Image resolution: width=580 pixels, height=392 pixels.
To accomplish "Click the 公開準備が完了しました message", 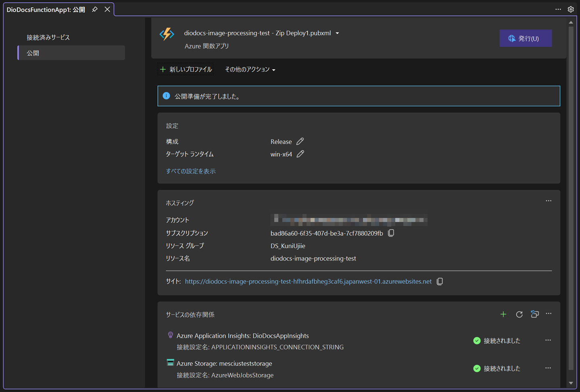I will [x=208, y=96].
